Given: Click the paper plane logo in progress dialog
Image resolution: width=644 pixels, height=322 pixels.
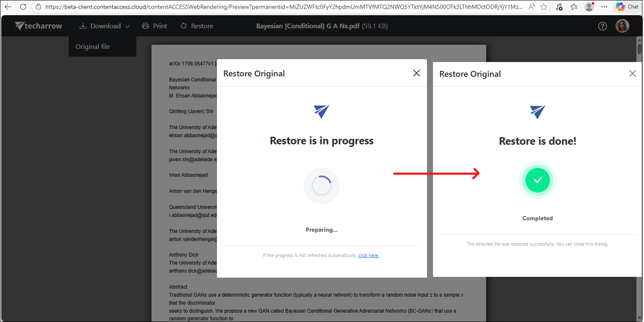Looking at the screenshot, I should (x=322, y=111).
